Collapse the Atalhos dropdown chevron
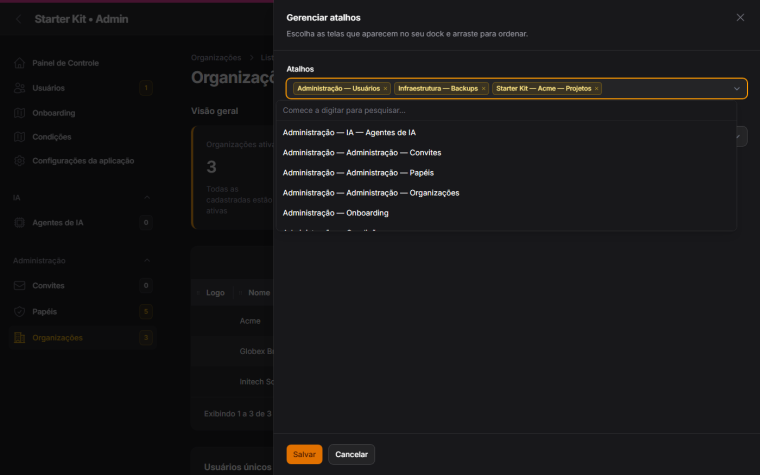The height and width of the screenshot is (475, 760). (736, 89)
